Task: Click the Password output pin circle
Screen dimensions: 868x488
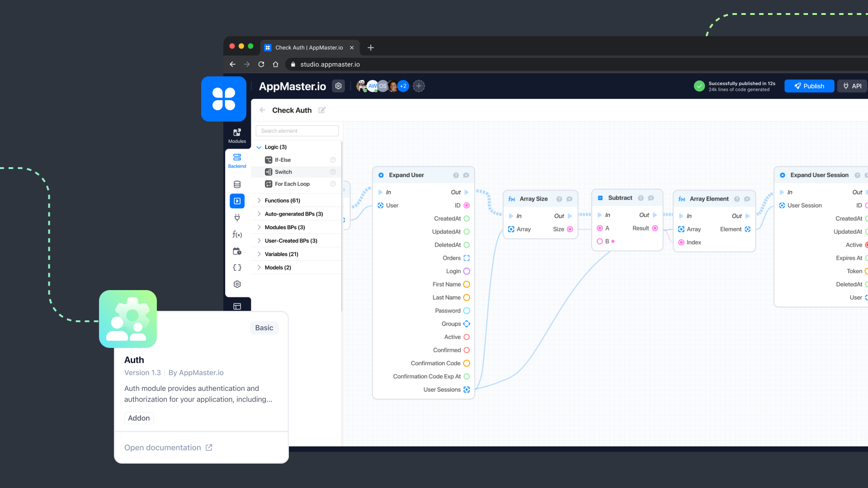Action: click(467, 311)
